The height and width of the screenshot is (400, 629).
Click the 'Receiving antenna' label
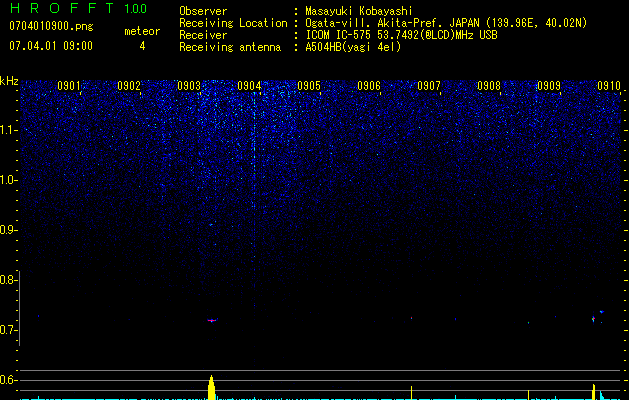pyautogui.click(x=230, y=47)
